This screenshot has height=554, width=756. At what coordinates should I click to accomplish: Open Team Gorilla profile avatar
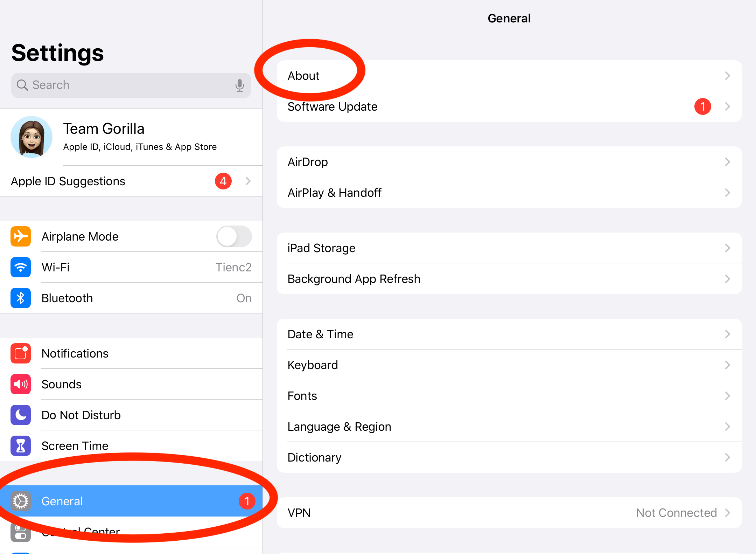point(31,137)
